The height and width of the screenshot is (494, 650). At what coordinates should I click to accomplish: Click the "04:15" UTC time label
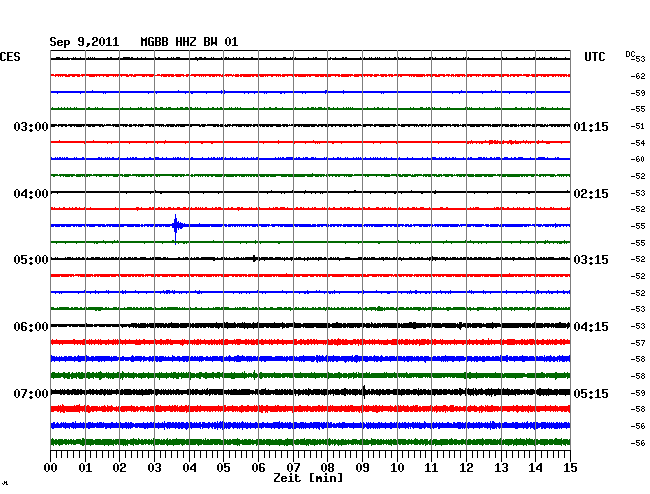591,327
